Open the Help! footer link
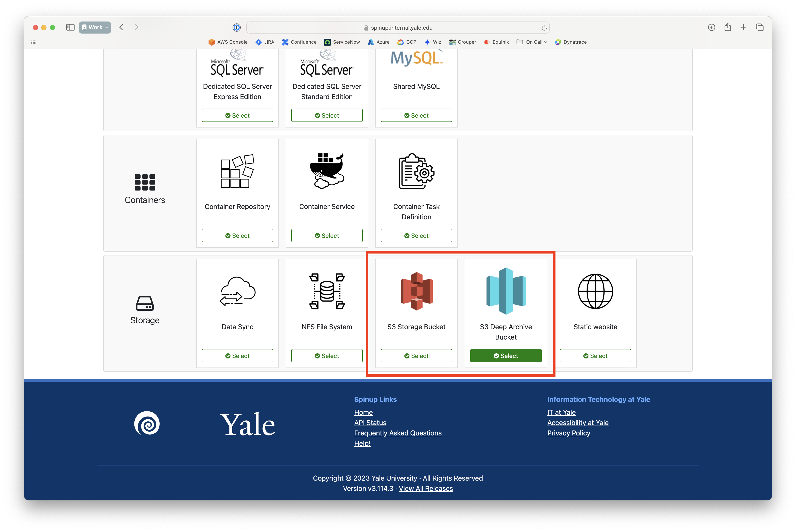Screen dimensions: 796x532 tap(362, 443)
